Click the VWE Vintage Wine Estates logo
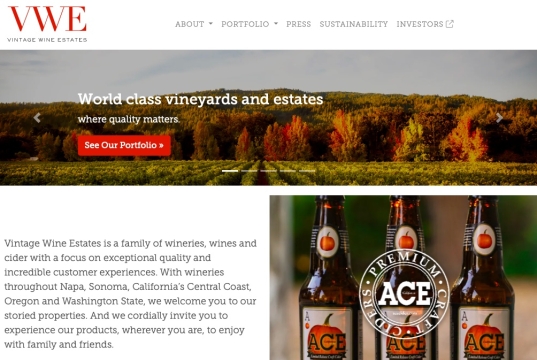Viewport: 537px width, 360px height. point(47,24)
